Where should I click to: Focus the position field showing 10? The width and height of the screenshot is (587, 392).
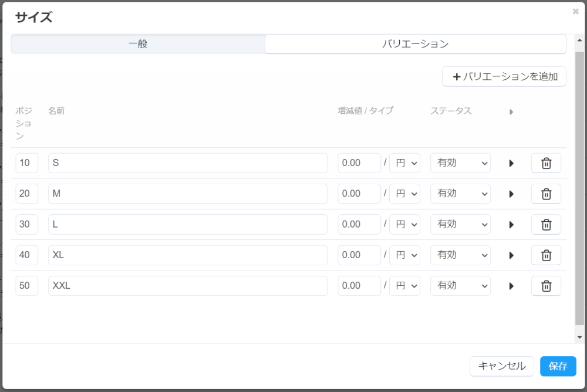[26, 163]
